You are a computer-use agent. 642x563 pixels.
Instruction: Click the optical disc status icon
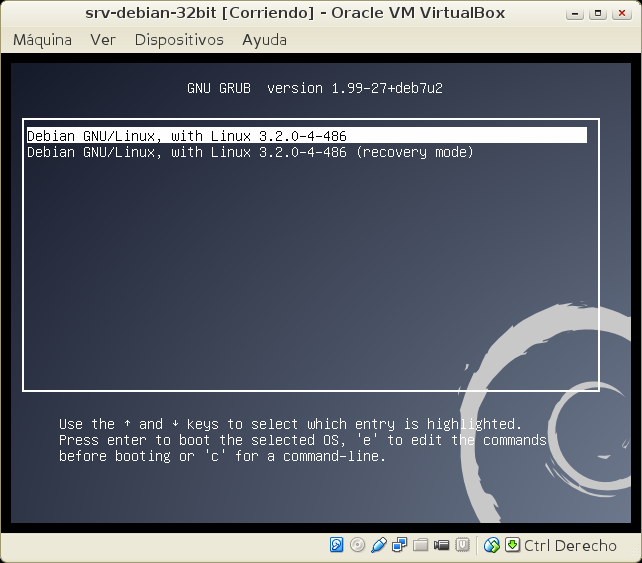click(358, 545)
